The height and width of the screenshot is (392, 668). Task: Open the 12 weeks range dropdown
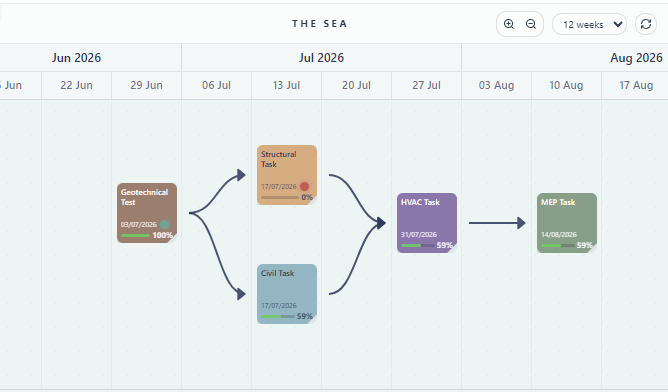point(589,24)
